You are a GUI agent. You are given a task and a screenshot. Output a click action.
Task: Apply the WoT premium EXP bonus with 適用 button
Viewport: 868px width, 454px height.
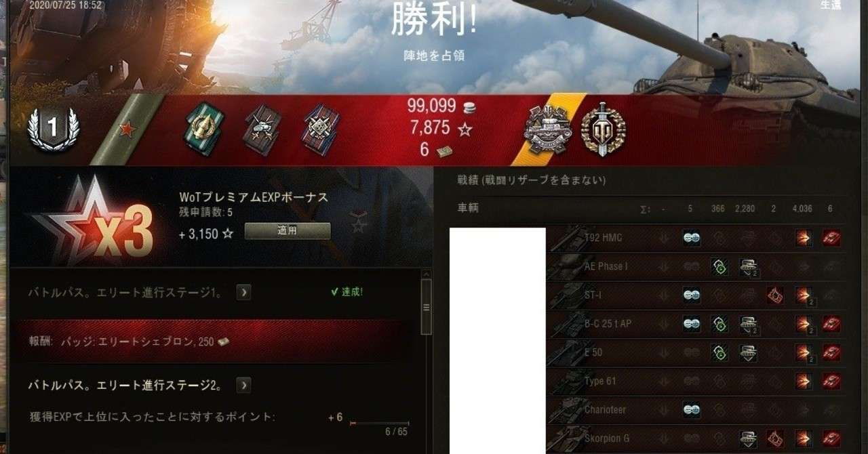click(288, 230)
